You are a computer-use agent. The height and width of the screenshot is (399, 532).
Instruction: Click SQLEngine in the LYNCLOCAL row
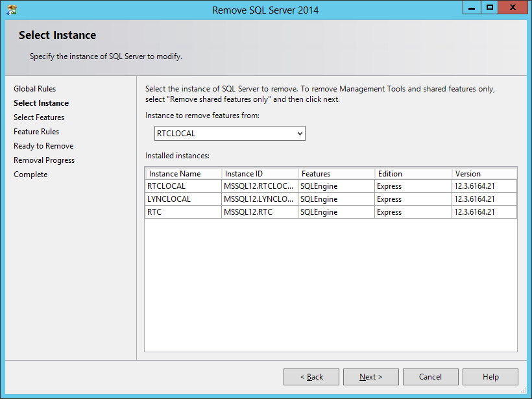pyautogui.click(x=337, y=199)
